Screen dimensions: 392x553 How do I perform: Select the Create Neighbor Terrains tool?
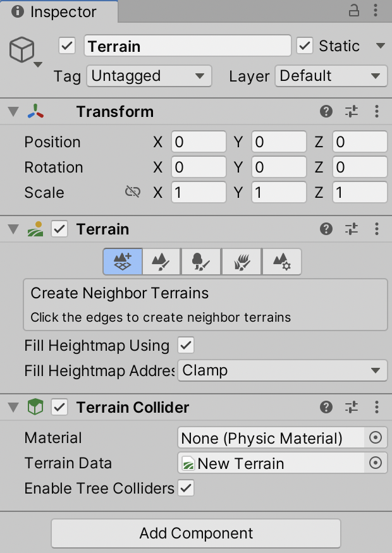pos(123,261)
